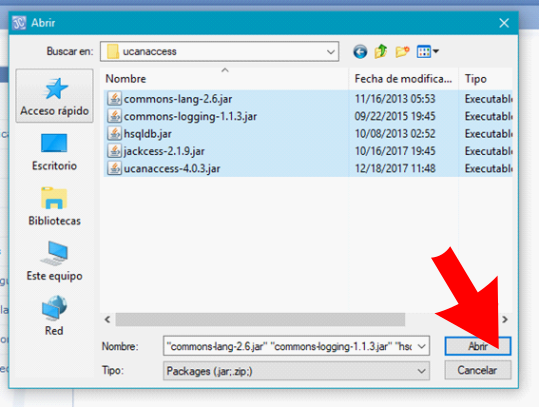Select file name commons-lang-2.6.jar
This screenshot has width=539, height=407.
point(178,99)
